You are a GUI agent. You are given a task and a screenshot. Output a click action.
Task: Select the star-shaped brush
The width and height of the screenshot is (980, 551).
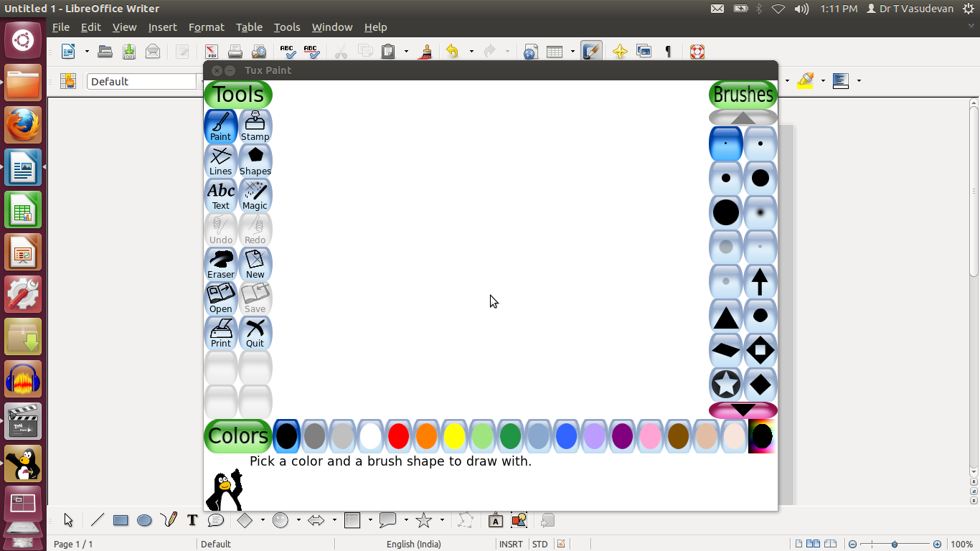coord(726,385)
